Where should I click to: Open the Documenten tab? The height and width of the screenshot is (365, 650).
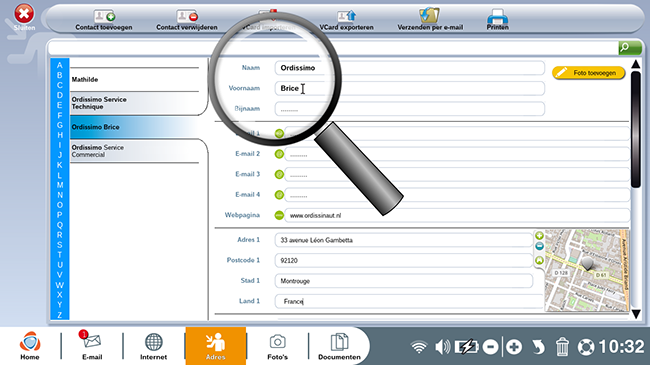[339, 346]
